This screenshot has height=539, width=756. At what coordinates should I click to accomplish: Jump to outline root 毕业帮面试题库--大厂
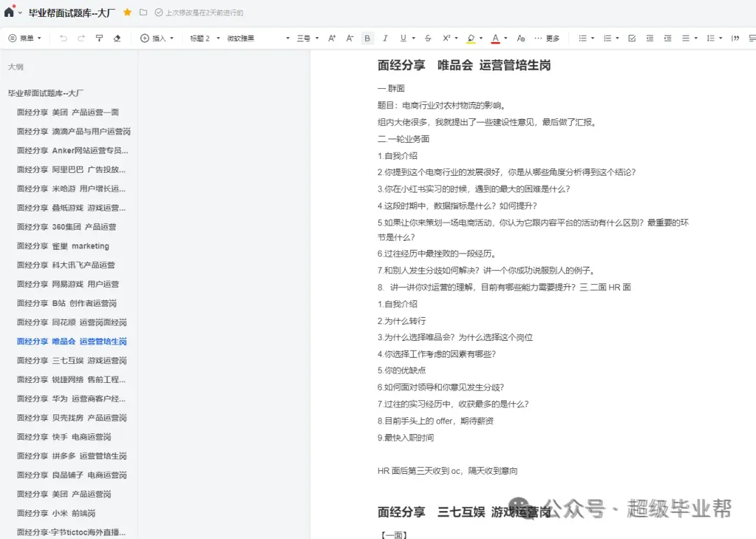tap(45, 93)
